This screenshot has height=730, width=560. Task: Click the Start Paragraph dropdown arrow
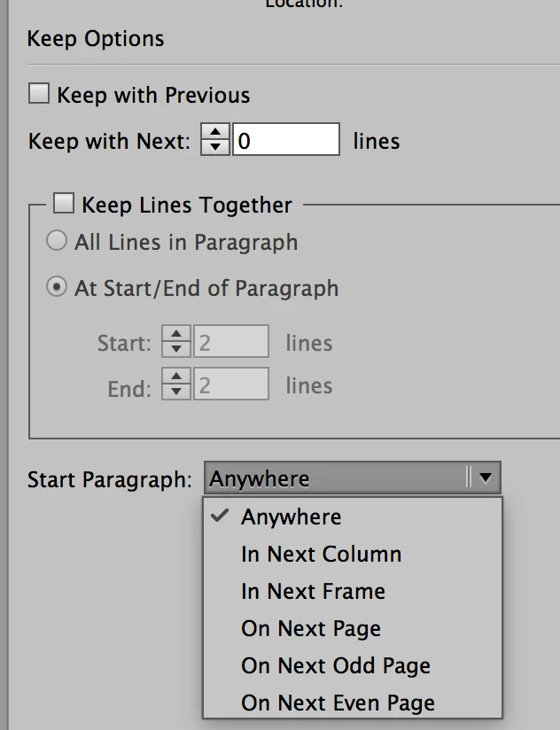point(485,478)
